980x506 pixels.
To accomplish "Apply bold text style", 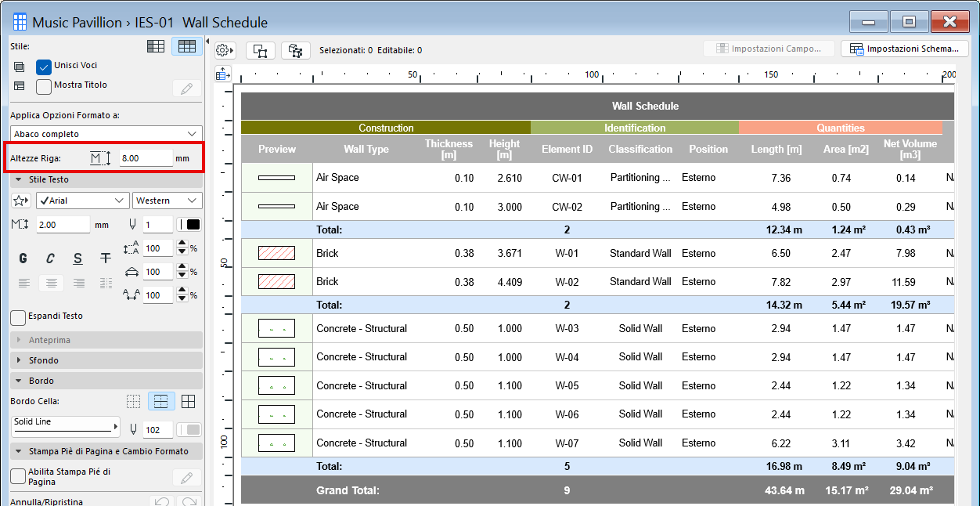I will coord(23,258).
